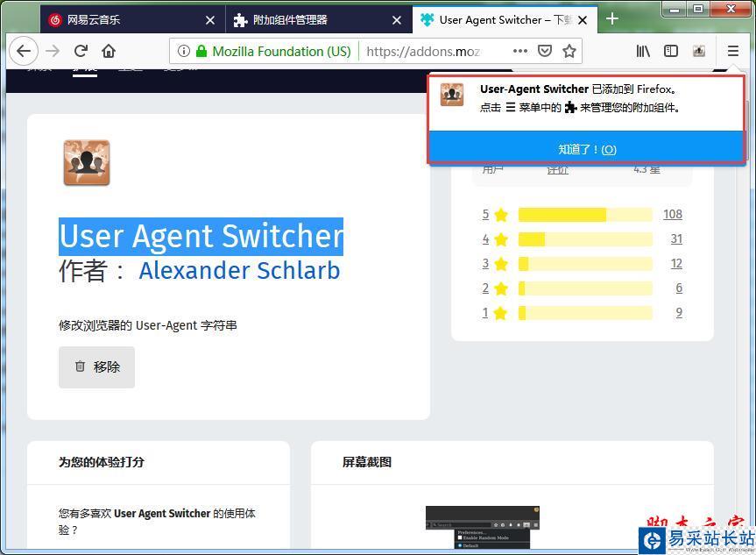Open page actions three-dot menu
This screenshot has height=555, width=756.
[520, 51]
